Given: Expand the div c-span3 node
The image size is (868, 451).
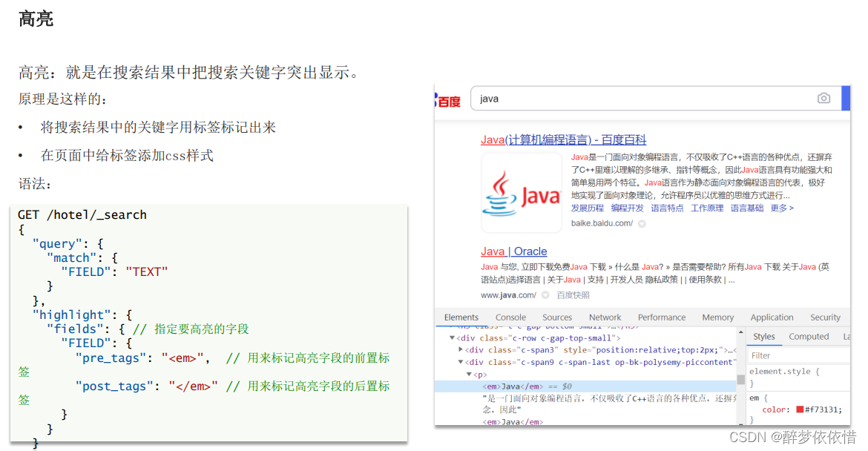Looking at the screenshot, I should [x=461, y=349].
